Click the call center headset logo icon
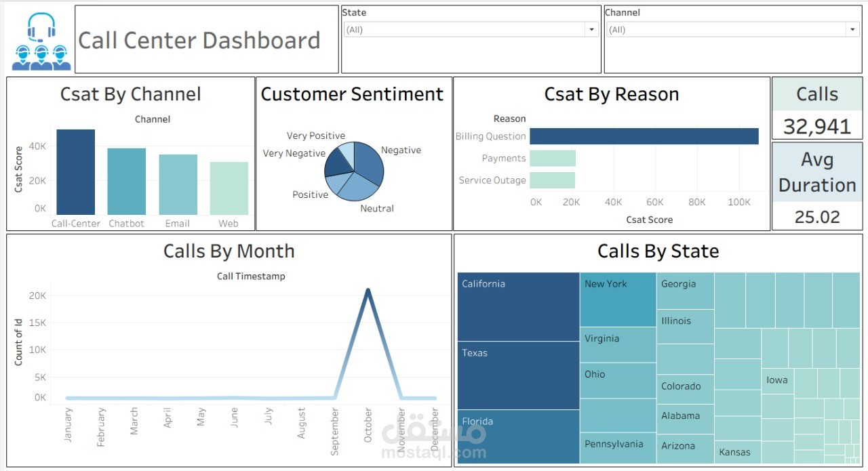 click(x=41, y=41)
